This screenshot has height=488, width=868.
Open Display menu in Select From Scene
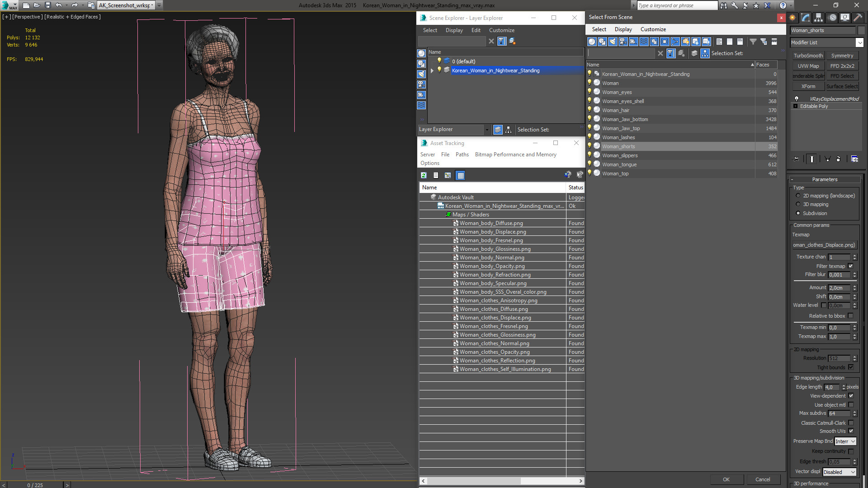(623, 29)
